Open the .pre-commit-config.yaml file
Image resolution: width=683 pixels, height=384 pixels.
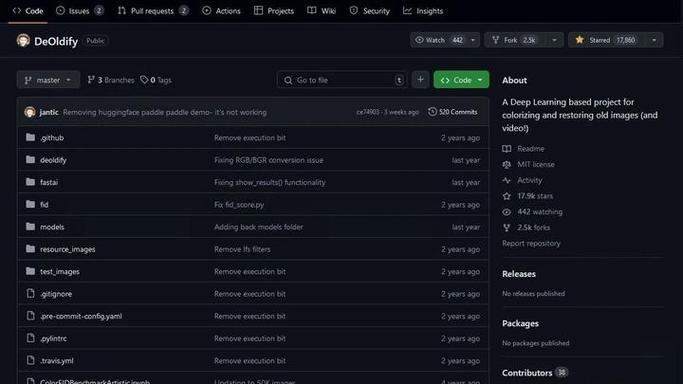coord(81,316)
